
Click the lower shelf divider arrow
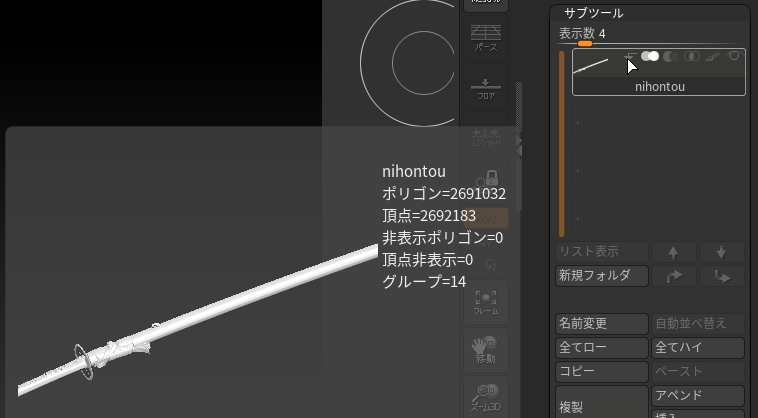coord(519,151)
